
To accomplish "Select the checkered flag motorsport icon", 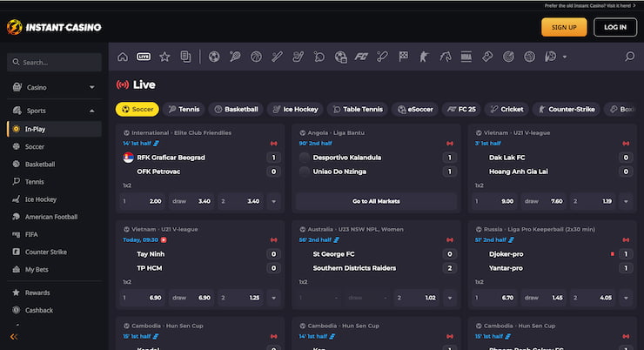I will tap(404, 57).
